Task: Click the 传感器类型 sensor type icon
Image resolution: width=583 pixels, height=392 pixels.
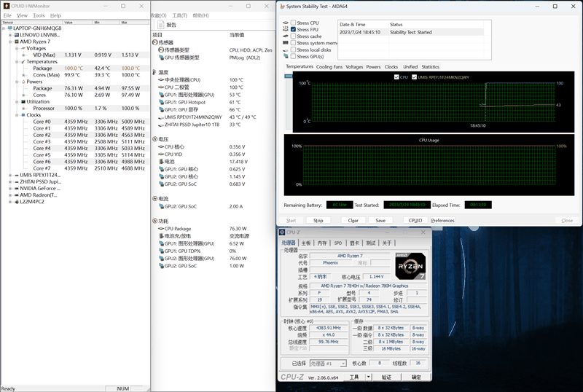Action: click(161, 50)
